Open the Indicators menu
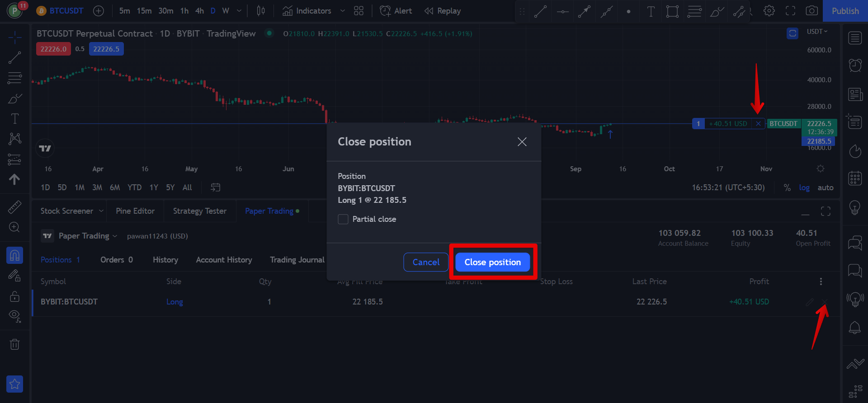 tap(307, 11)
